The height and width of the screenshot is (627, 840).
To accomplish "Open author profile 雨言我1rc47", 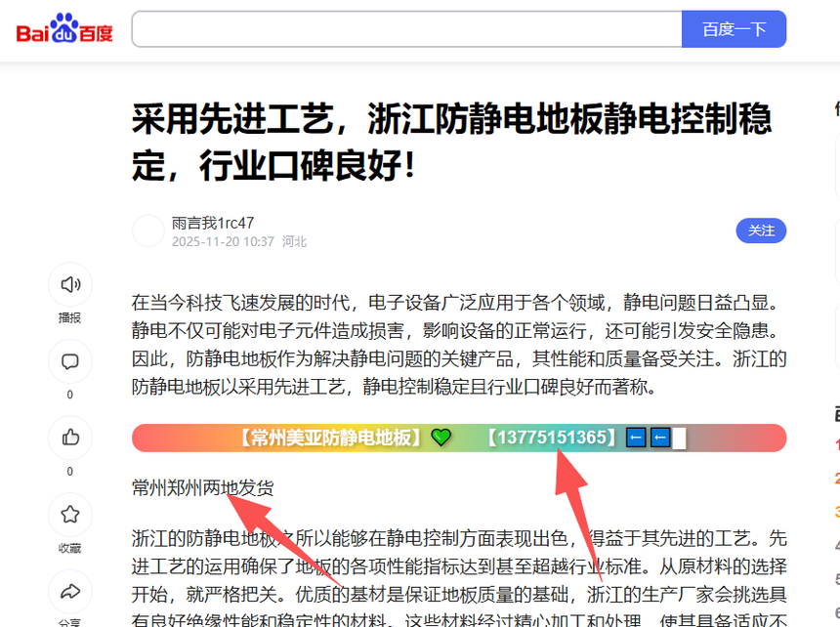I will [213, 223].
